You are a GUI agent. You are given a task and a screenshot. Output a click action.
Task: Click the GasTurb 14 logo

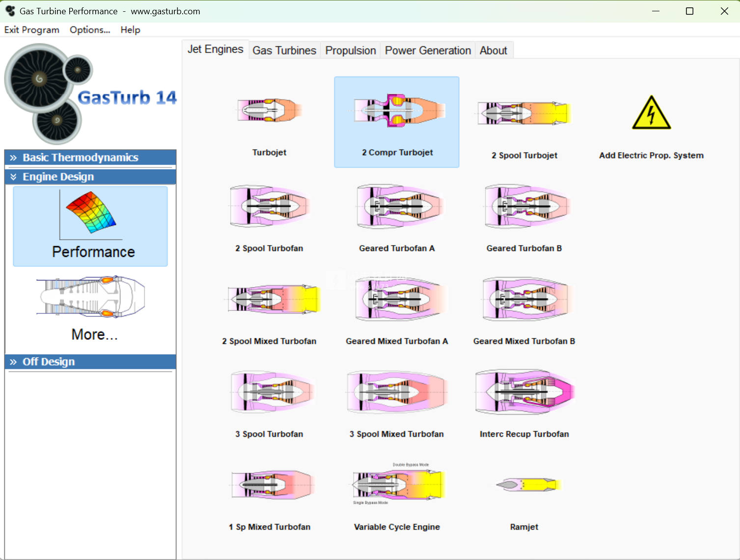(90, 93)
